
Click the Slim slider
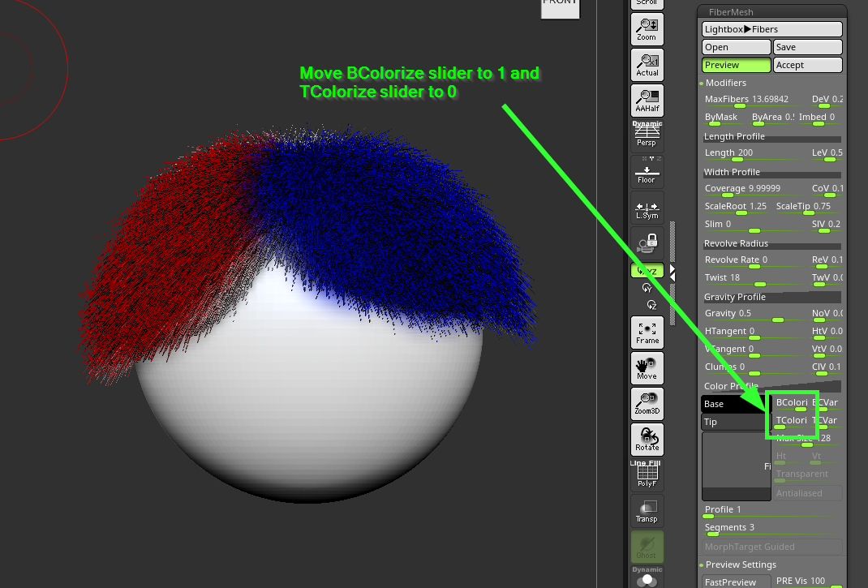(x=754, y=225)
